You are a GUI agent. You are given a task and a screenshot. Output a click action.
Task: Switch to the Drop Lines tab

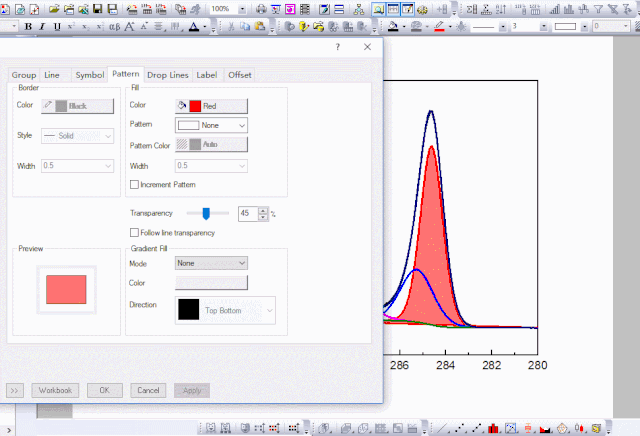point(167,75)
